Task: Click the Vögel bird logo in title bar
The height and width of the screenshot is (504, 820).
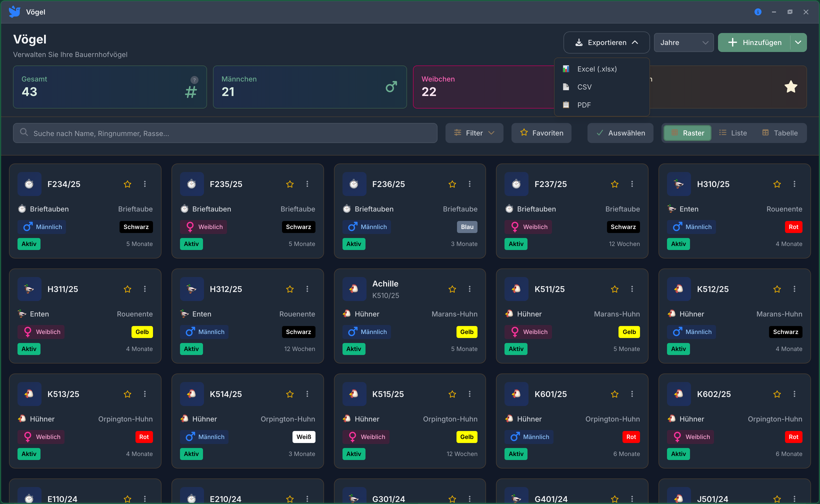Action: pos(15,12)
